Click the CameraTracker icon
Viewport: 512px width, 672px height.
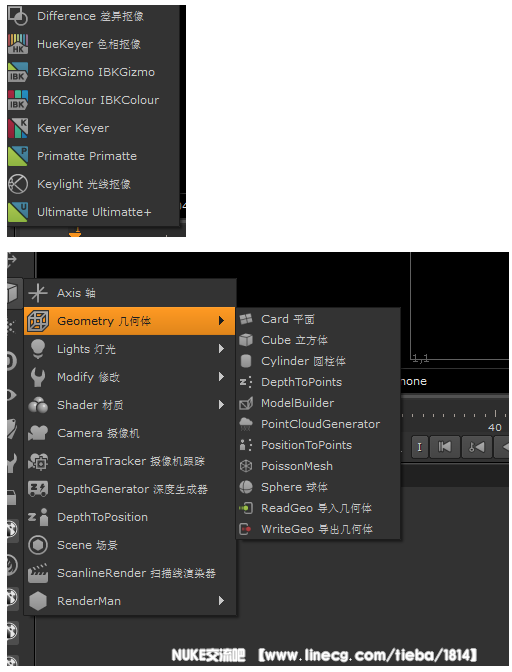pyautogui.click(x=38, y=461)
